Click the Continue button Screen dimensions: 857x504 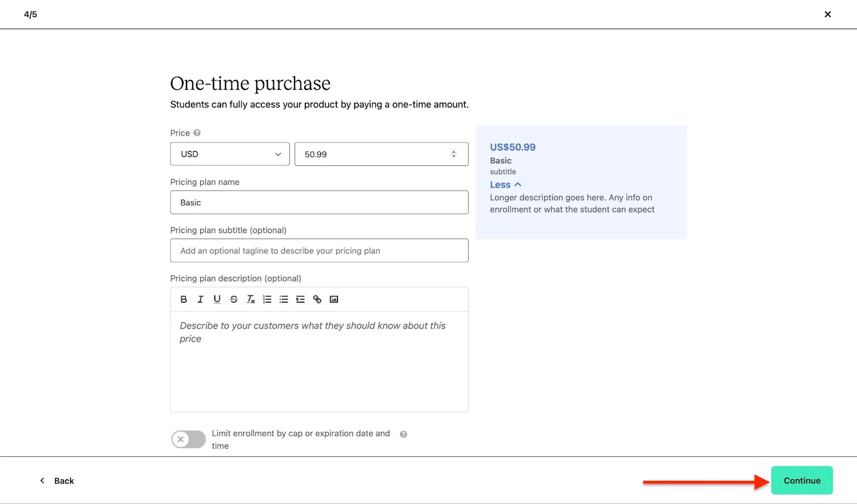(x=802, y=480)
